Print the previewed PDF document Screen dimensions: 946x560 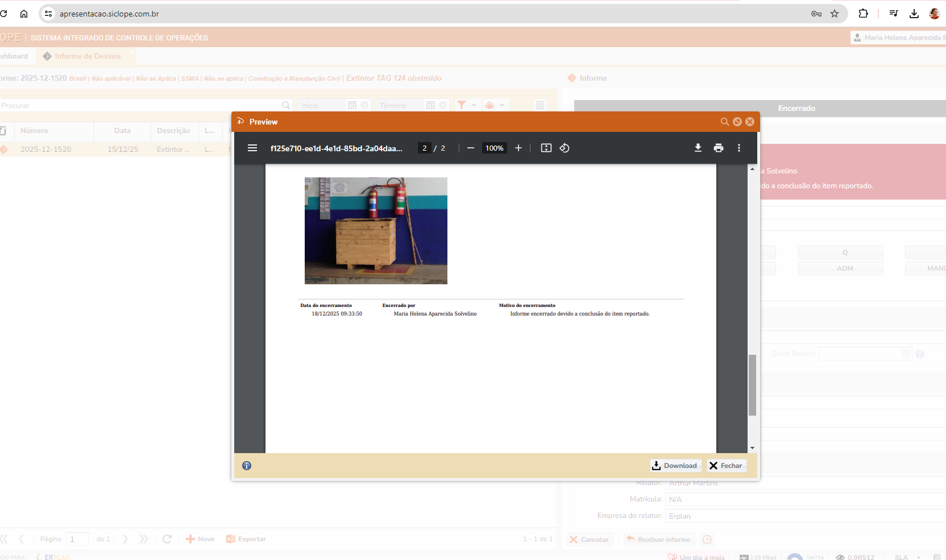click(x=719, y=148)
